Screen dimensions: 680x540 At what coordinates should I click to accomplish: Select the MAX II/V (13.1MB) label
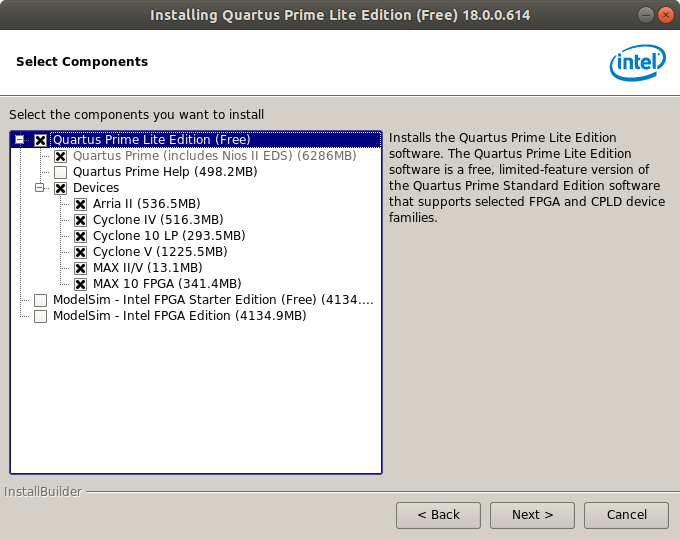pyautogui.click(x=147, y=268)
